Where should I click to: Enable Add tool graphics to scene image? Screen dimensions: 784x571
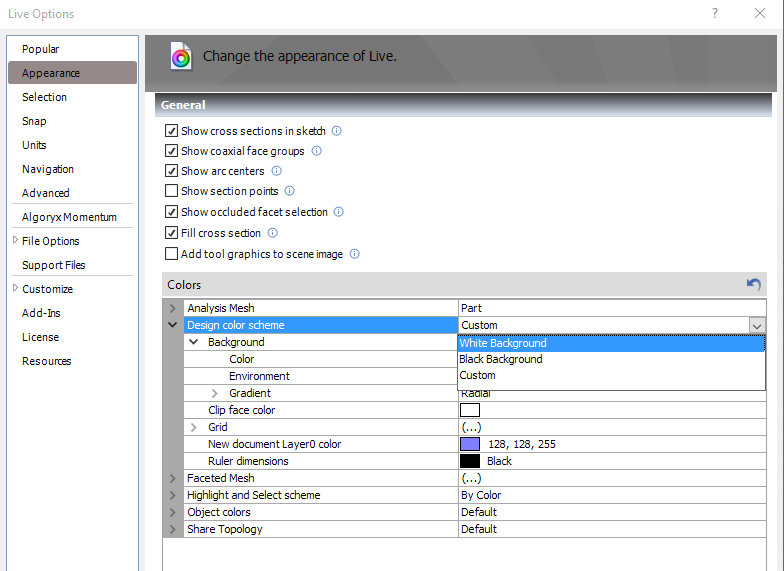tap(172, 254)
